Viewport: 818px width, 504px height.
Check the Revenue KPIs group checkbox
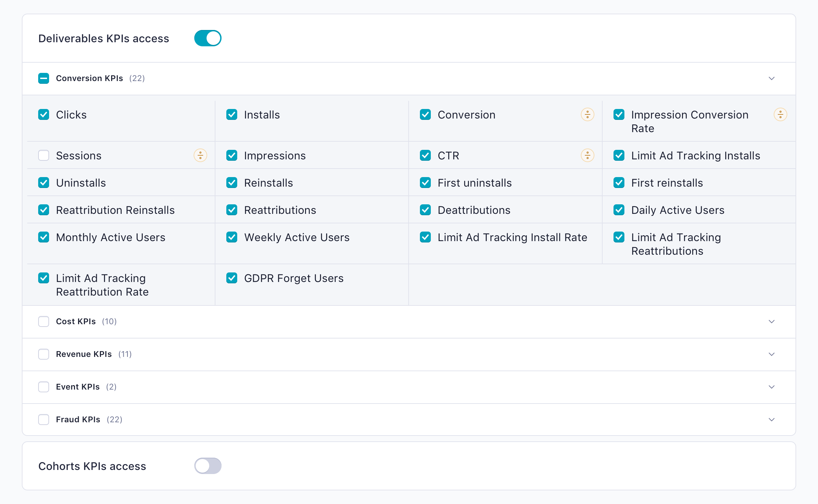(x=44, y=354)
